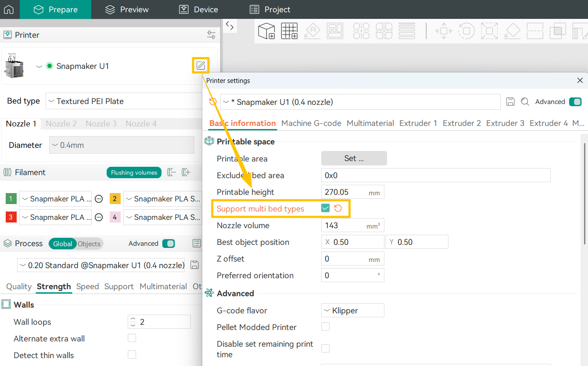This screenshot has height=366, width=588.
Task: Click the Add plate grid icon
Action: point(289,31)
